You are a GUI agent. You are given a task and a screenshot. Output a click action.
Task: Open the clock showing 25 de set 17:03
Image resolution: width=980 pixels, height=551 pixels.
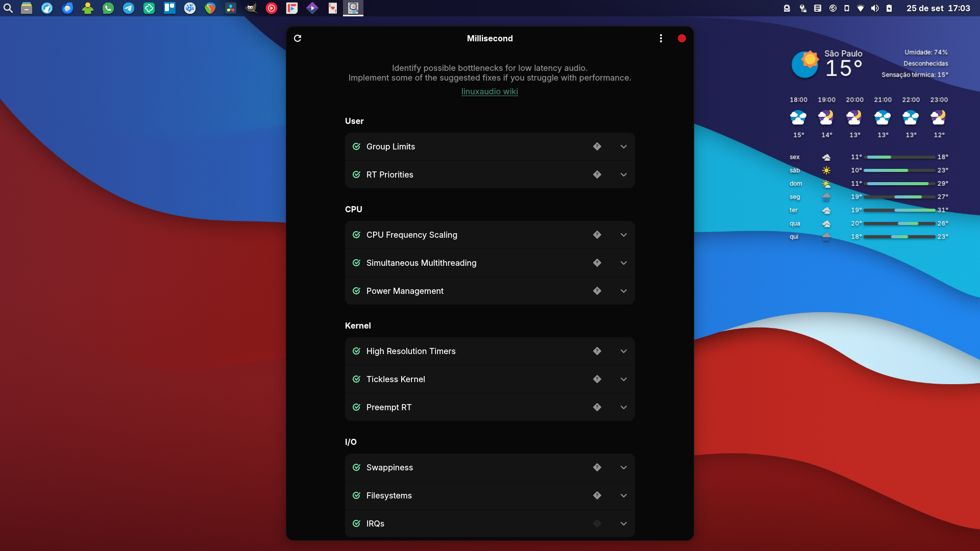coord(938,8)
